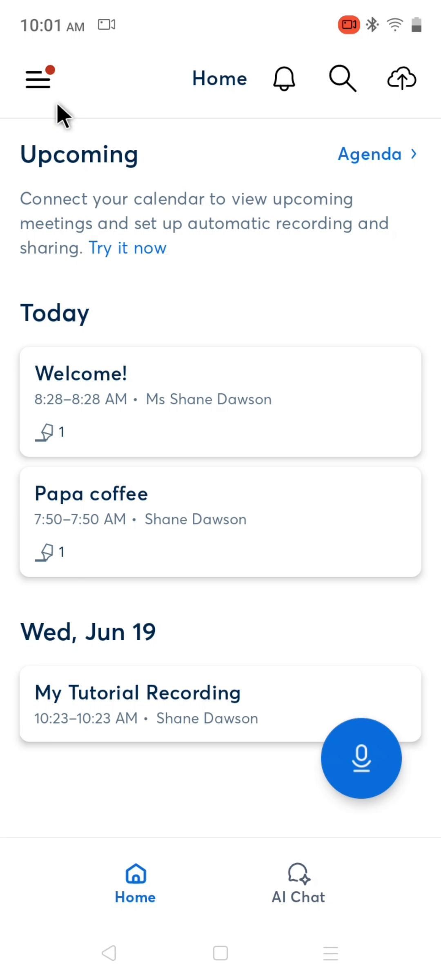
Task: Open the notifications bell
Action: click(284, 78)
